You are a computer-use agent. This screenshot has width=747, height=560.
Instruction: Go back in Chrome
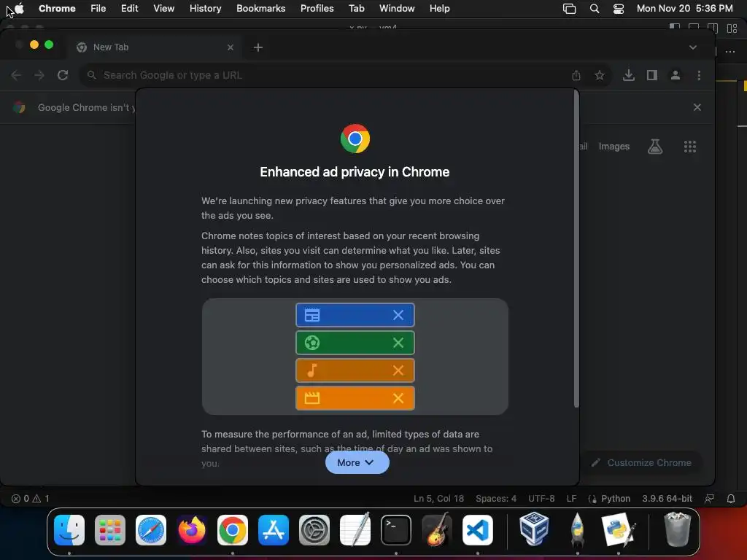click(16, 75)
